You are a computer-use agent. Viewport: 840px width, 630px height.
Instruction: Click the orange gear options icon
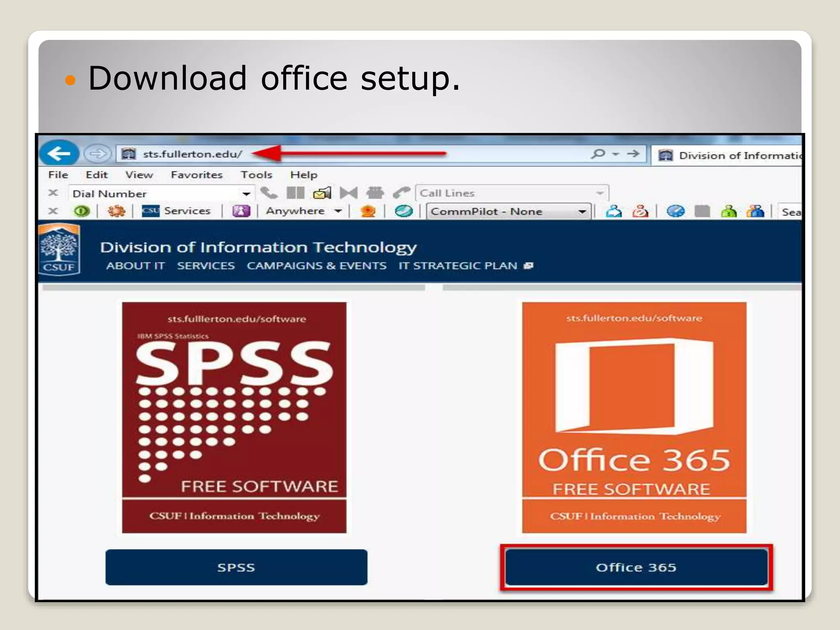[116, 211]
